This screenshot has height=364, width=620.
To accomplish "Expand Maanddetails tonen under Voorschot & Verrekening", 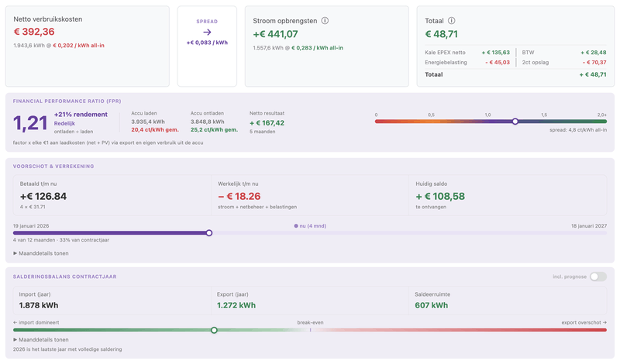I will (x=41, y=253).
